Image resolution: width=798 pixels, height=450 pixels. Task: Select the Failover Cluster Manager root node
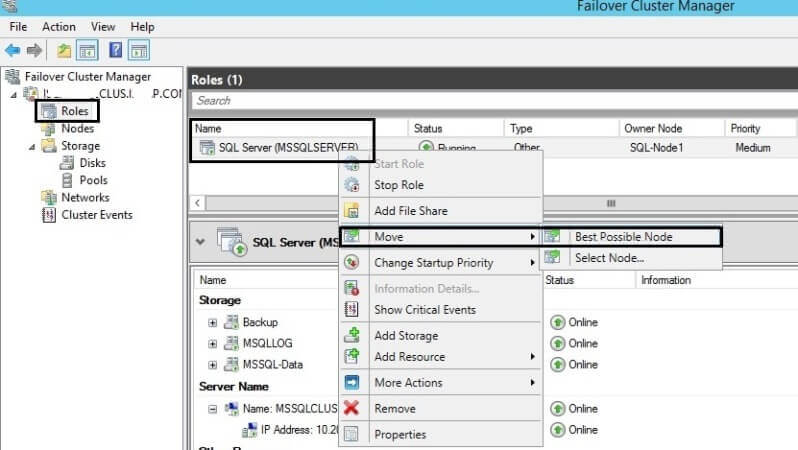88,76
